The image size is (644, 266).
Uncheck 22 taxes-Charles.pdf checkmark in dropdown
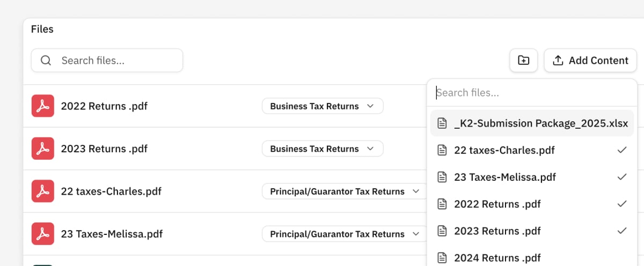pos(622,150)
